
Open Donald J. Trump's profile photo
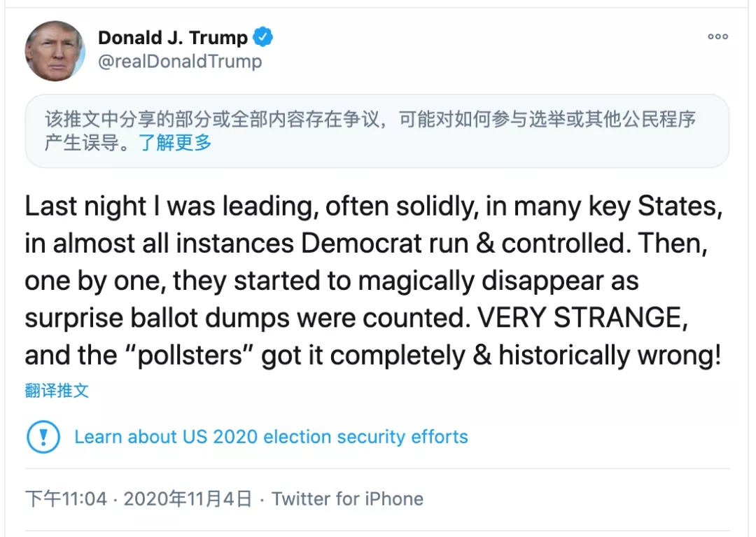pyautogui.click(x=55, y=50)
